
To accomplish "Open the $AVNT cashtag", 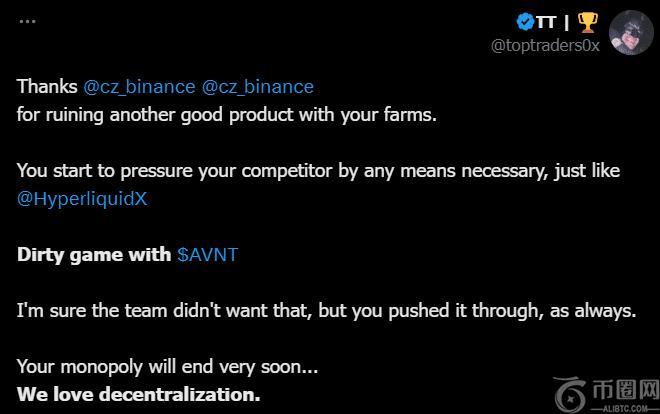I will 207,254.
